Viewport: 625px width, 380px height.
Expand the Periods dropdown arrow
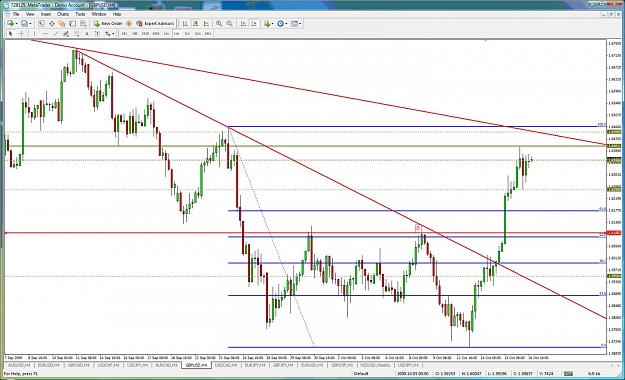tap(286, 24)
